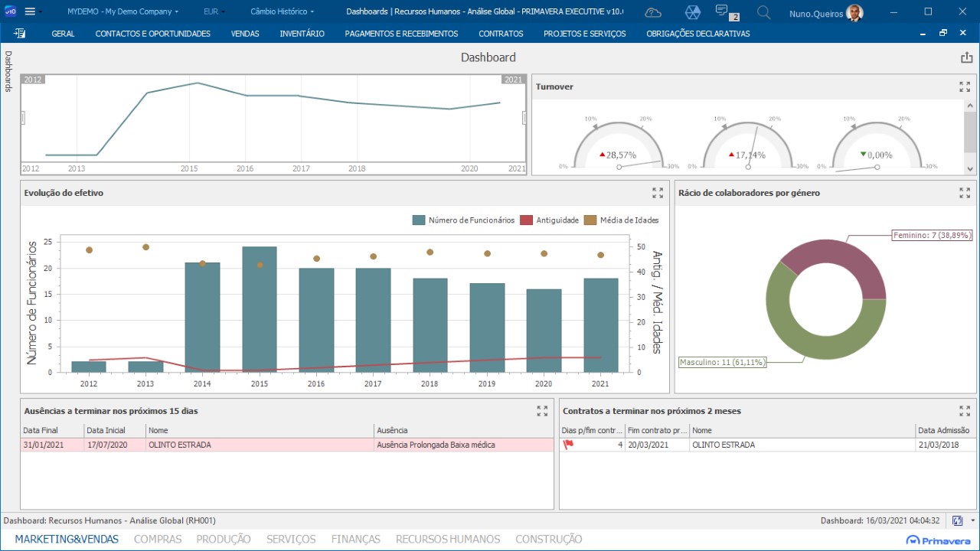This screenshot has height=551, width=980.
Task: Sort by the Data Admissão column header
Action: [x=946, y=431]
